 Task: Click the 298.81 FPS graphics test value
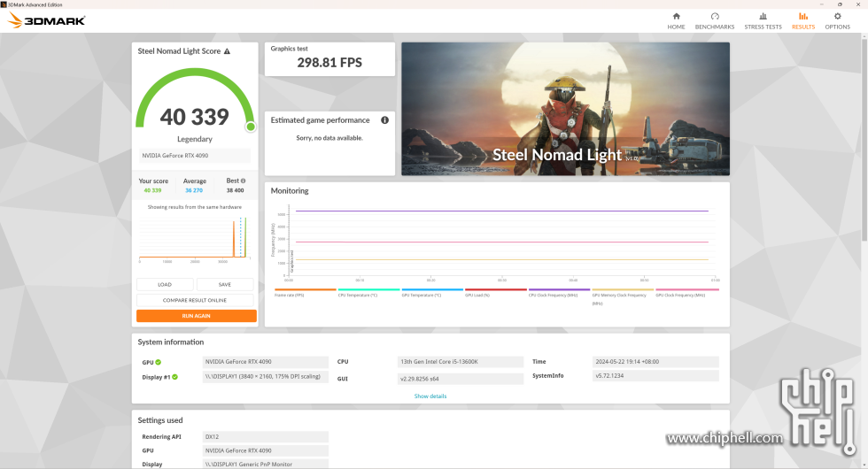click(x=329, y=63)
